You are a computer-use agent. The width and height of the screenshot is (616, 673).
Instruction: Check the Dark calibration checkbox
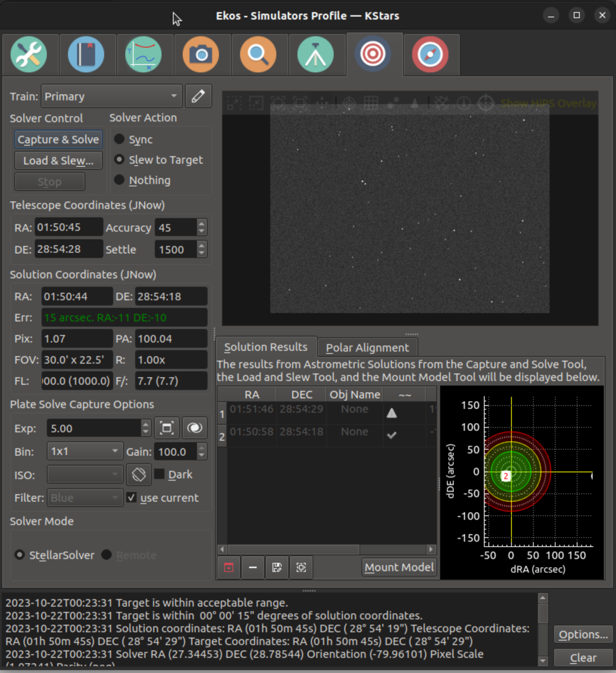[x=159, y=474]
